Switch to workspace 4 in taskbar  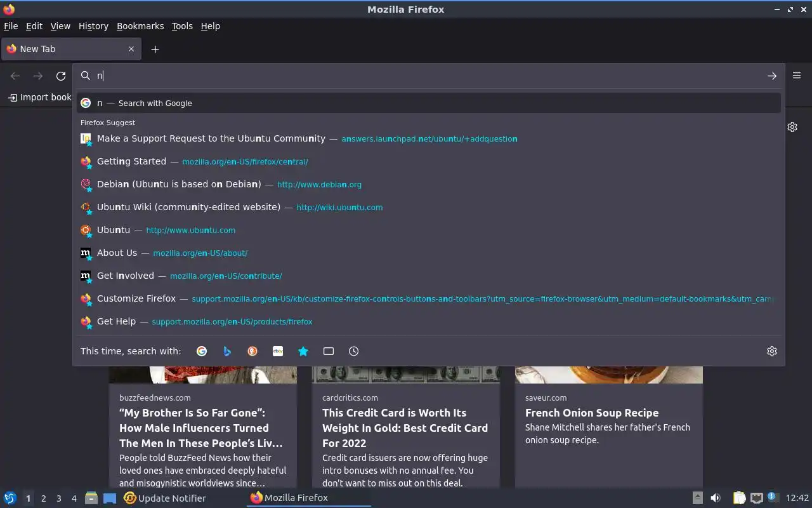(74, 498)
